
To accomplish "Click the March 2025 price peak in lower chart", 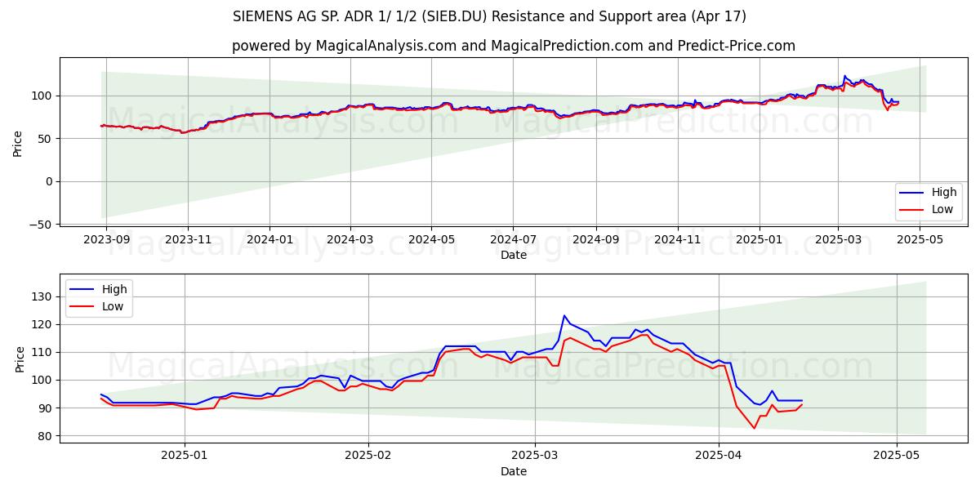I will 563,315.
